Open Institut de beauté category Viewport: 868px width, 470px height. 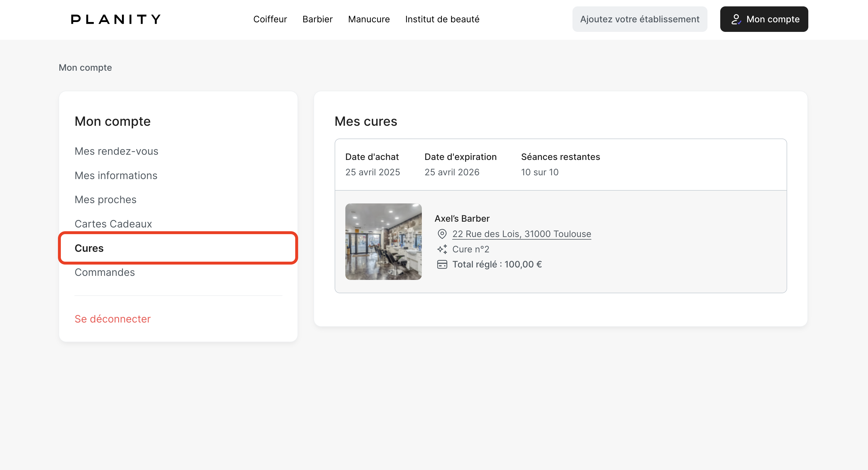(442, 19)
